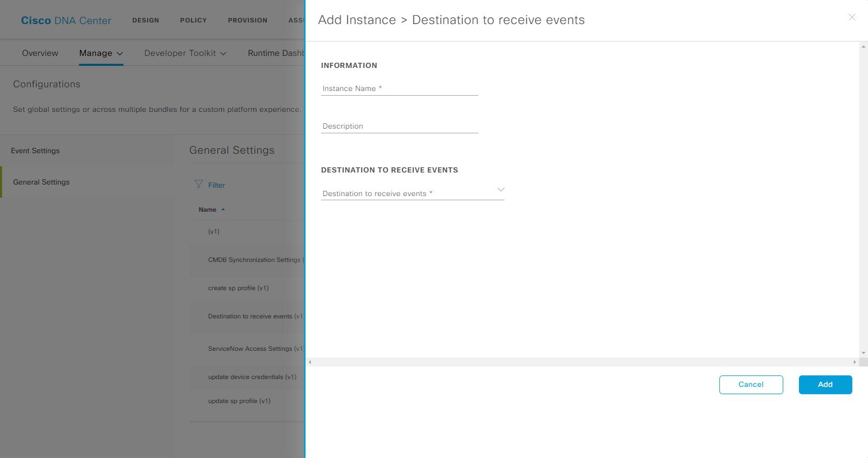Click the Cisco DNA Center logo
This screenshot has height=458, width=868.
tap(66, 20)
